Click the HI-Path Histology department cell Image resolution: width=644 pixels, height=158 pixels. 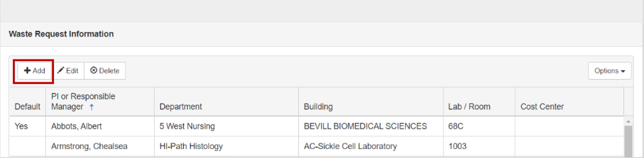click(191, 146)
